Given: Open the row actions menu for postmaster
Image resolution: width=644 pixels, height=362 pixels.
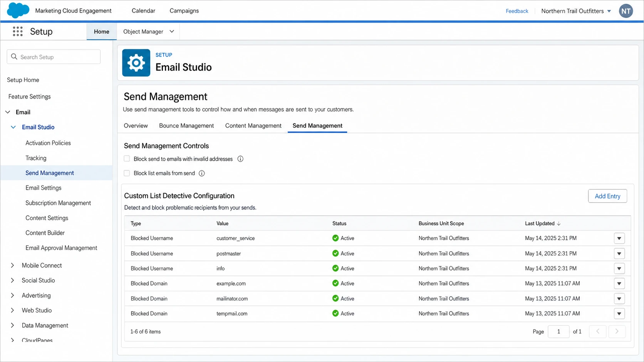Looking at the screenshot, I should point(619,254).
